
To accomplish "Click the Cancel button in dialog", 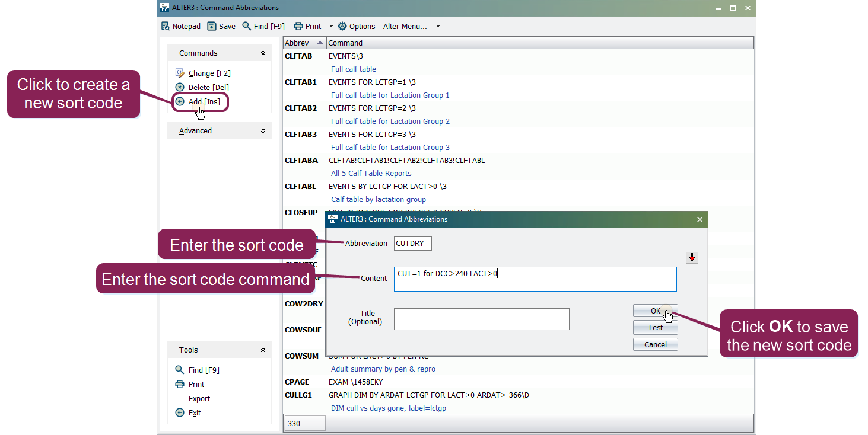I will pyautogui.click(x=655, y=344).
